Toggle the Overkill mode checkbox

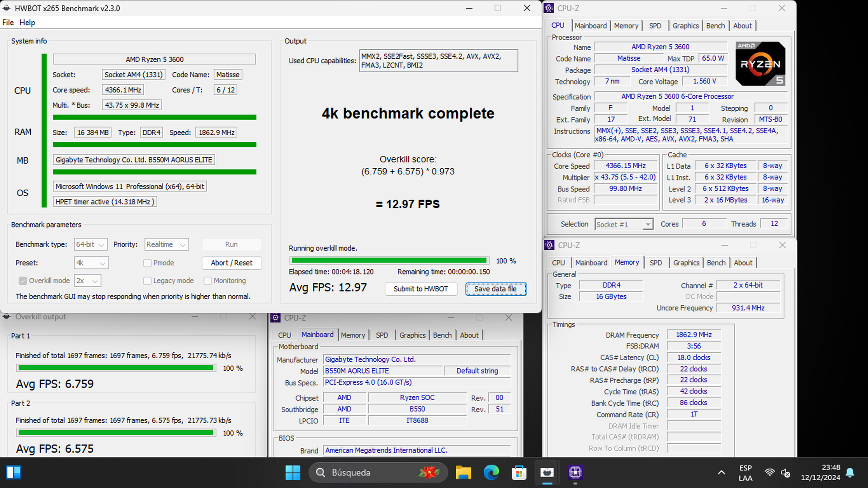click(x=23, y=281)
